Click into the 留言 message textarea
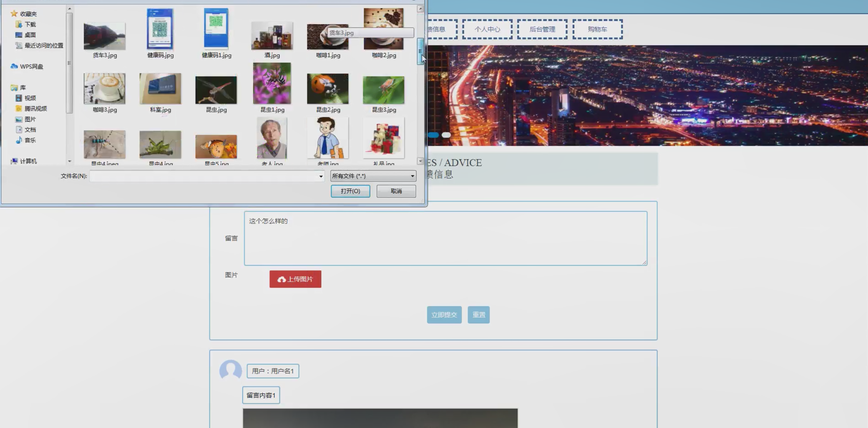 pyautogui.click(x=445, y=238)
